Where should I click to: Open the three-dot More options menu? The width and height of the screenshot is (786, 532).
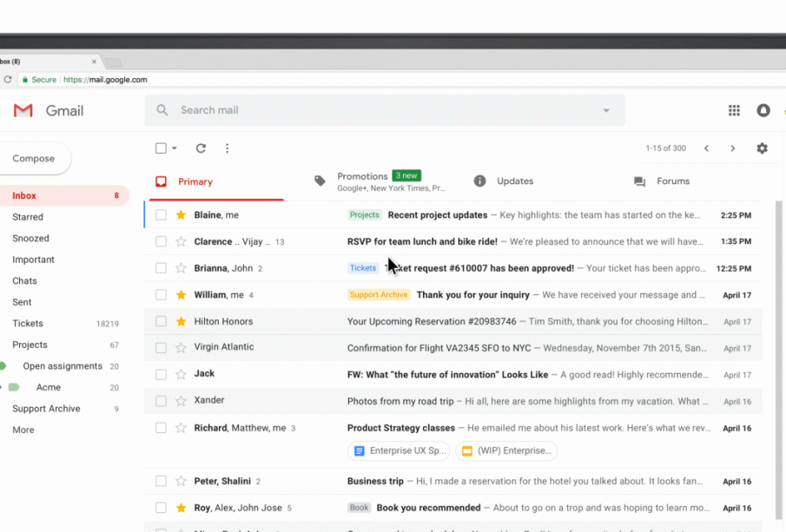[227, 148]
